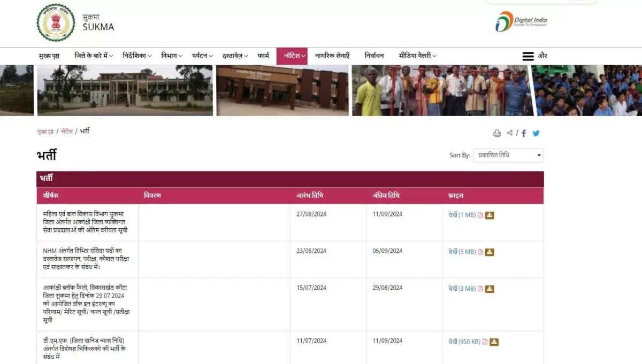Share page via Facebook icon
Screen dimensions: 642x364
pos(524,134)
